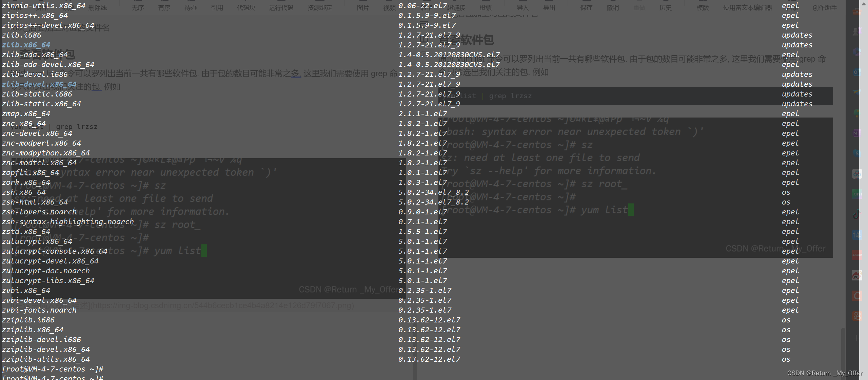The image size is (868, 380).
Task: Click the version 5.0.2-34.el7_8.2 on the zsh.x86_64 row
Action: point(434,192)
